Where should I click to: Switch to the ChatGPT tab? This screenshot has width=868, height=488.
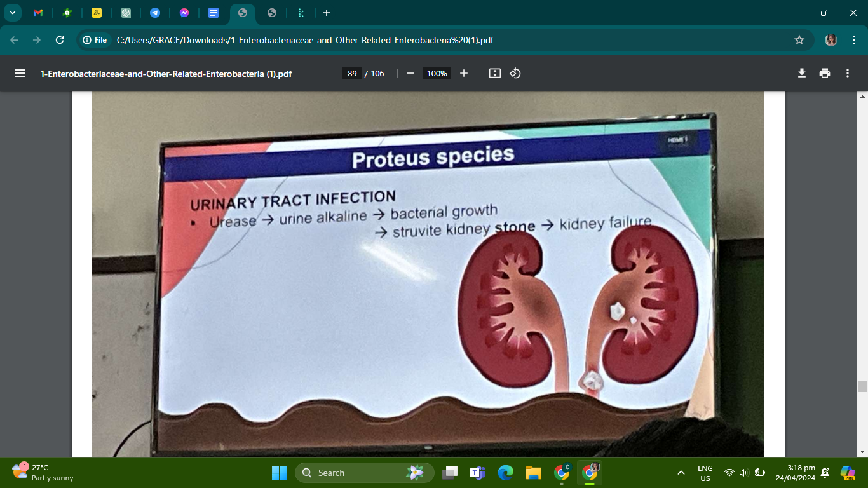pos(126,13)
